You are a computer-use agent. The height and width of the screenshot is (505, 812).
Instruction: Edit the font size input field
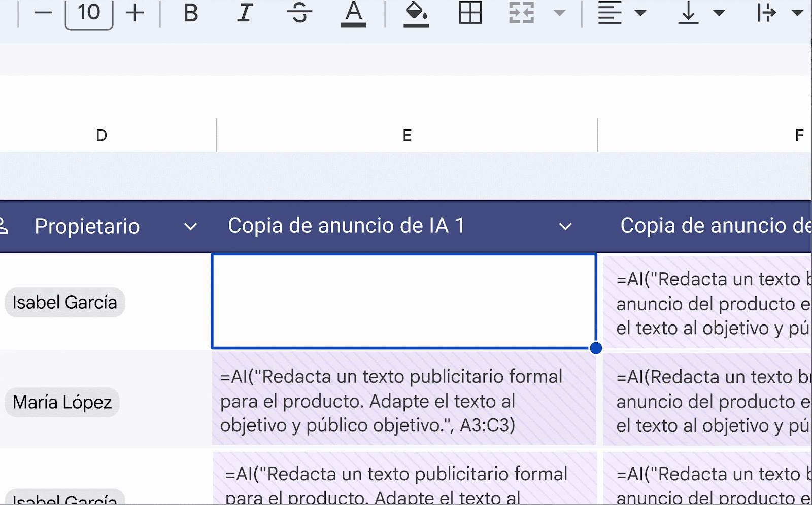89,14
